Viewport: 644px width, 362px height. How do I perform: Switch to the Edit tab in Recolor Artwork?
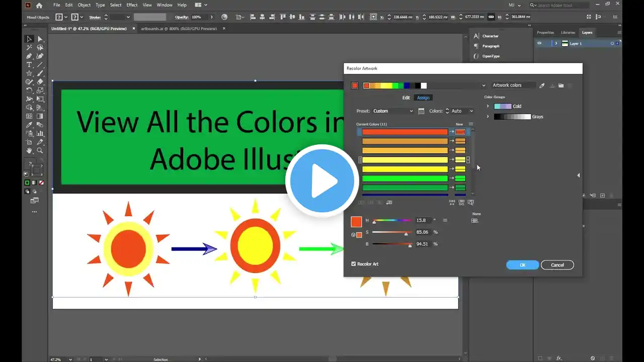pyautogui.click(x=406, y=98)
